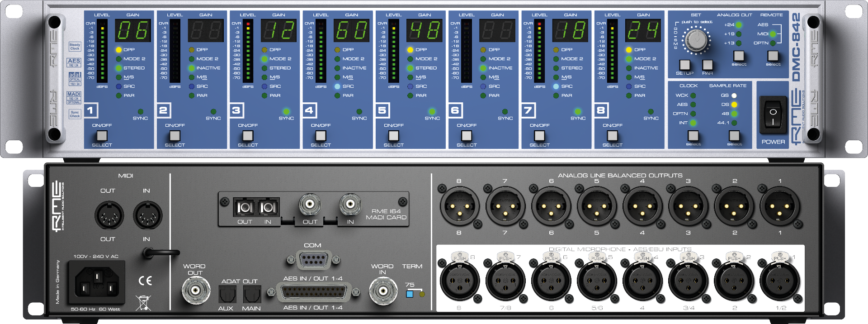Click the ADAT OUT MAIN optical port
The height and width of the screenshot is (324, 868).
252,295
